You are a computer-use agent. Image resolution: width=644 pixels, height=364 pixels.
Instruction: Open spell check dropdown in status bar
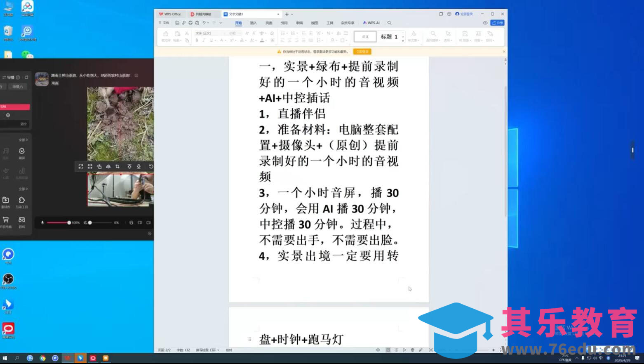click(x=207, y=350)
